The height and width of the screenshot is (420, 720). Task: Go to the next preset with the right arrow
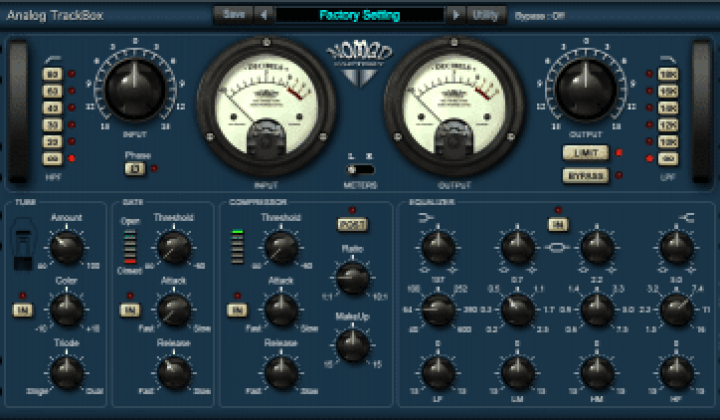(456, 15)
